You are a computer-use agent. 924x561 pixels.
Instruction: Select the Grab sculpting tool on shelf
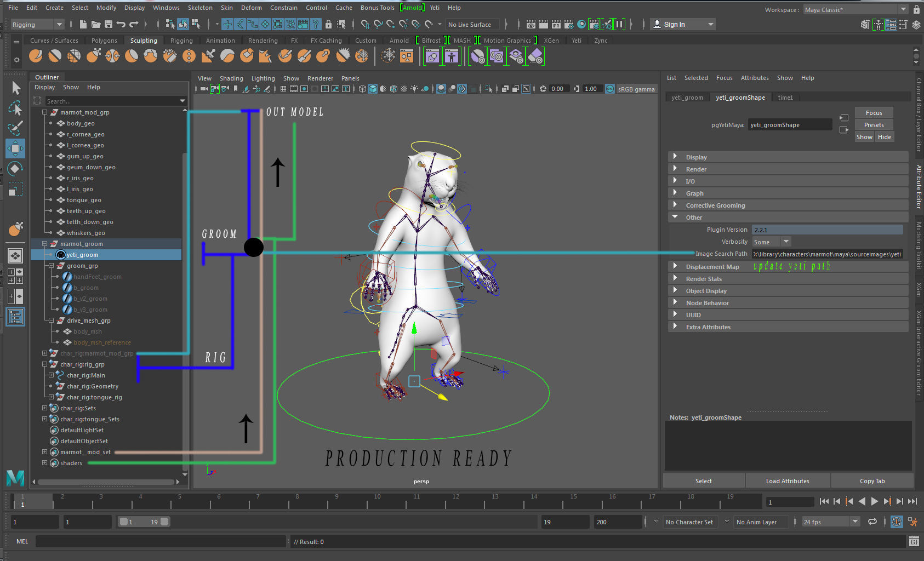click(x=93, y=56)
